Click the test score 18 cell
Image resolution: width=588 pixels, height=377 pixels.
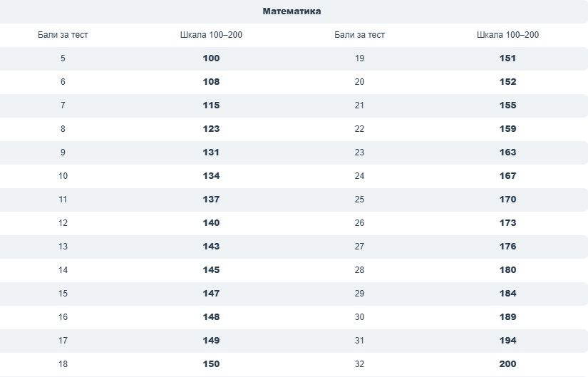(x=63, y=364)
